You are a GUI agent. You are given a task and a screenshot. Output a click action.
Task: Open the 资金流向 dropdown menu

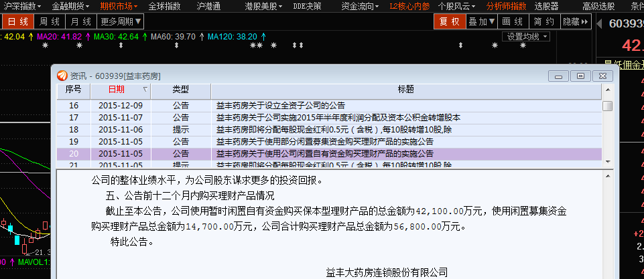coord(360,6)
